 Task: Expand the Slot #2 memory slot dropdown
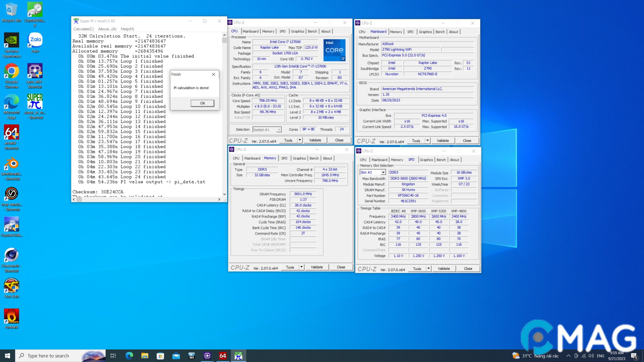click(x=383, y=173)
